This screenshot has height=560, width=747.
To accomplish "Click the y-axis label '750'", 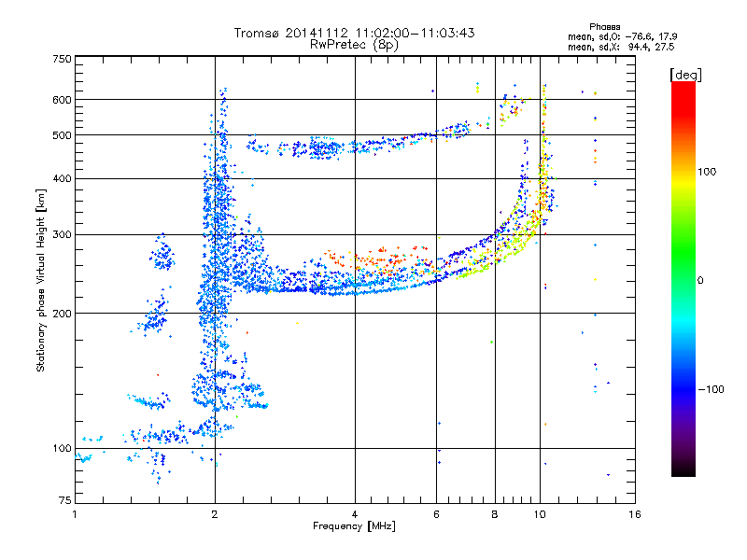I will pyautogui.click(x=62, y=59).
